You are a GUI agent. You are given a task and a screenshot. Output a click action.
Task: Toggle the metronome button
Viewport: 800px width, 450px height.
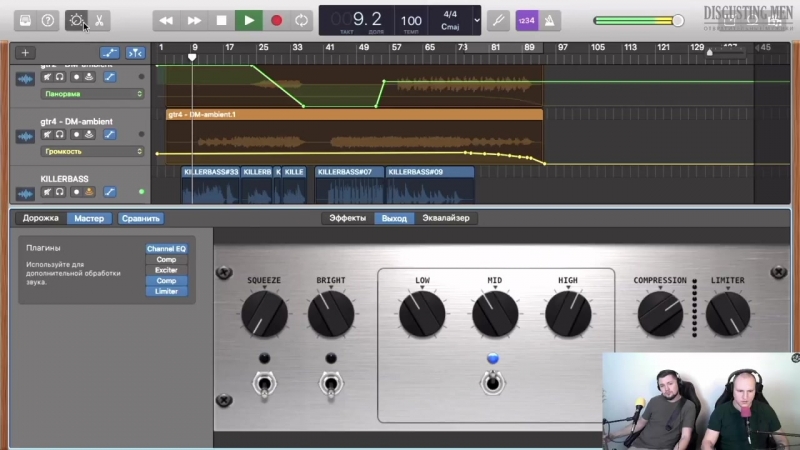click(551, 20)
